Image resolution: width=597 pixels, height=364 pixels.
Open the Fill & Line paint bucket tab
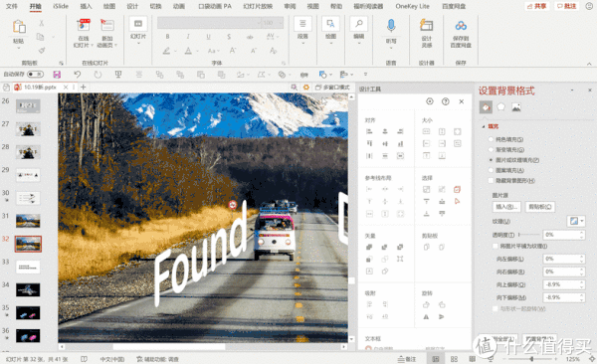486,107
